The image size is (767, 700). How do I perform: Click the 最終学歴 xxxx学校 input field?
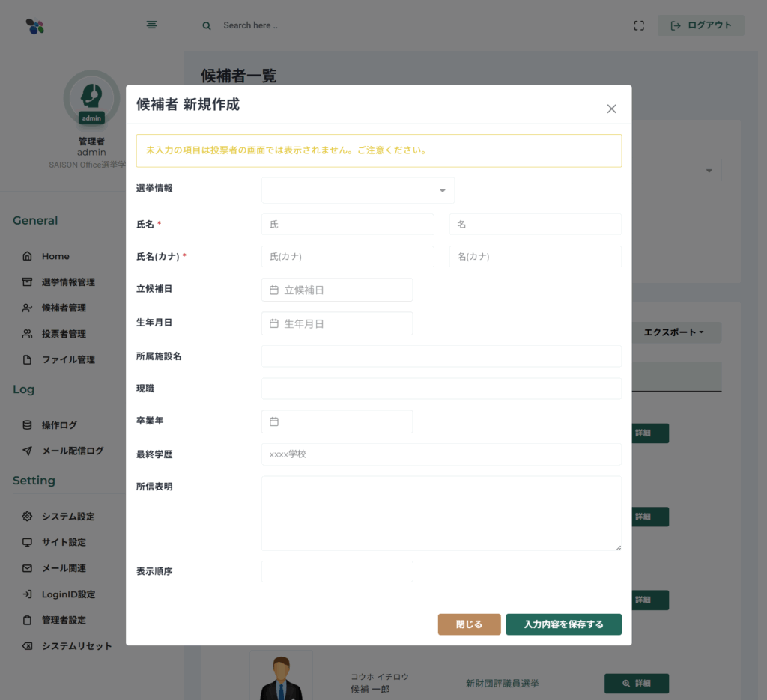tap(441, 454)
